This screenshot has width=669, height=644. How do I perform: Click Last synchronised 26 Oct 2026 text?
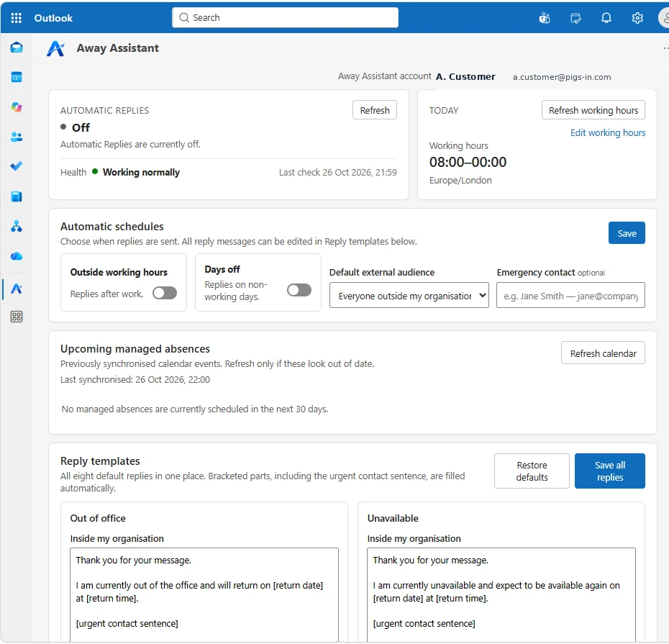pos(135,379)
